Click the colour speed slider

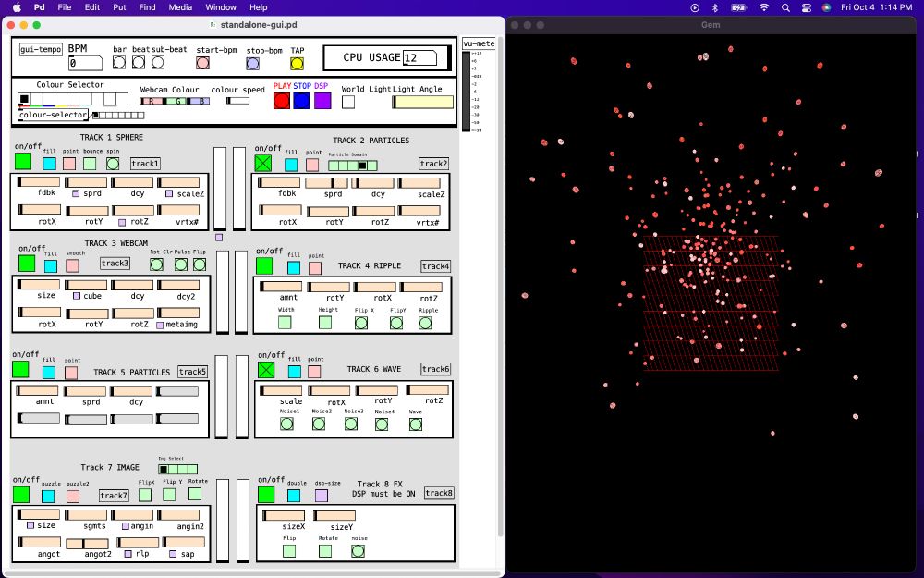(x=238, y=100)
